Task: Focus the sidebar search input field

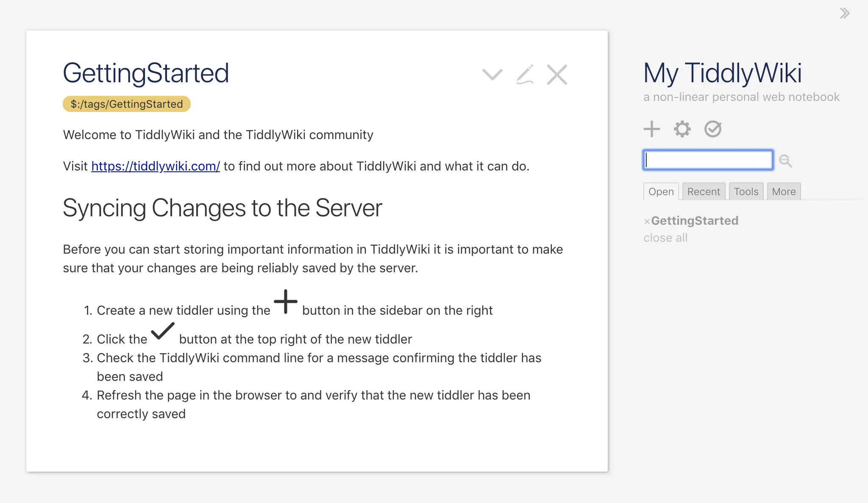Action: coord(708,160)
